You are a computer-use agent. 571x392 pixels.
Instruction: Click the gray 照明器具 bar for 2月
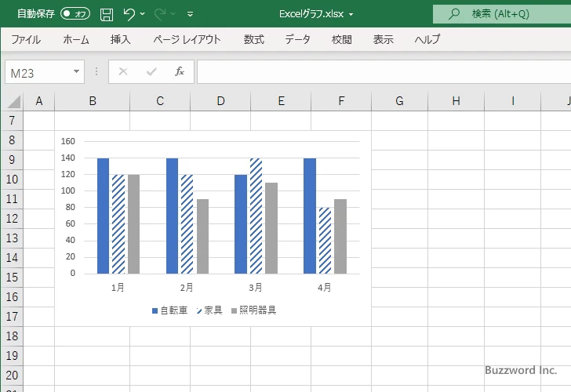click(x=203, y=236)
